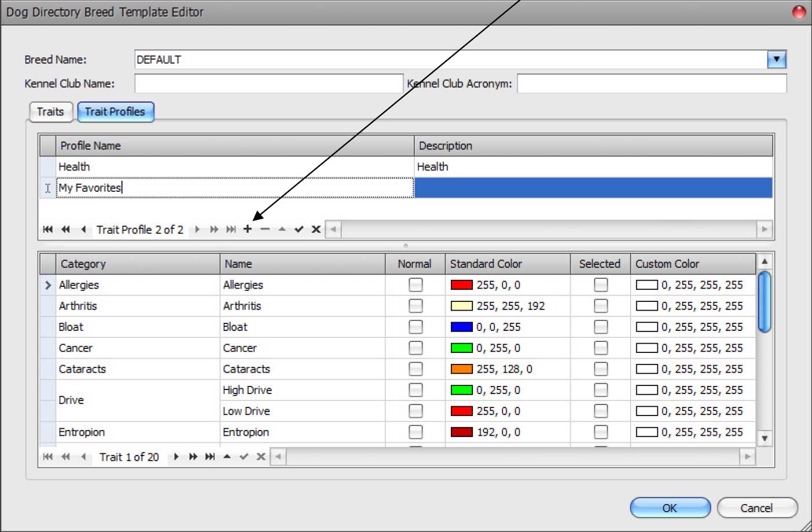Go to the last trait profile record
Screen dimensions: 812x532
(x=231, y=229)
